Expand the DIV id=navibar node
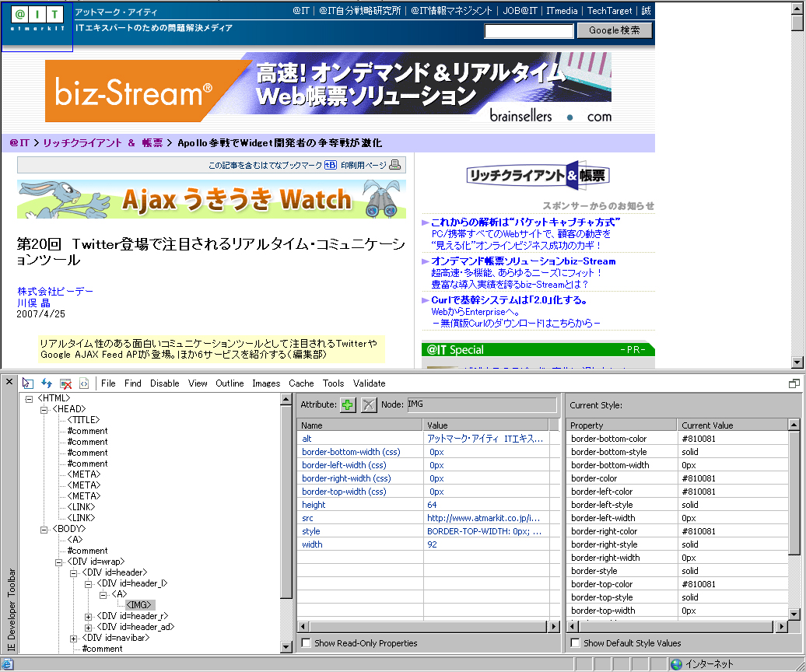This screenshot has height=672, width=806. (73, 638)
